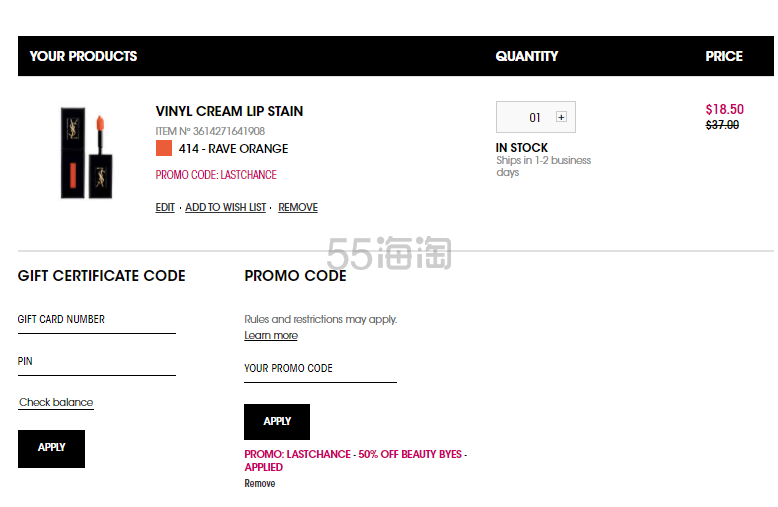
Task: Remove the applied LASTCHANCE promo
Action: (x=259, y=483)
